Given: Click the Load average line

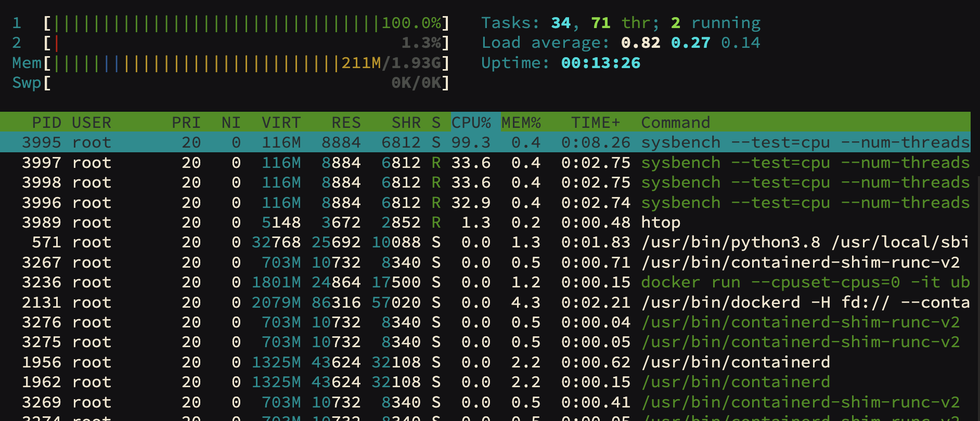Looking at the screenshot, I should click(621, 43).
